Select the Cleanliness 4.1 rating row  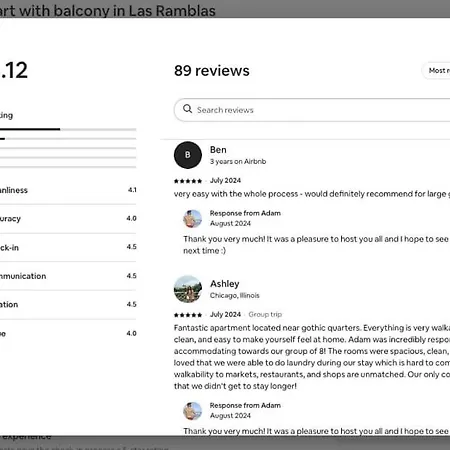click(68, 190)
